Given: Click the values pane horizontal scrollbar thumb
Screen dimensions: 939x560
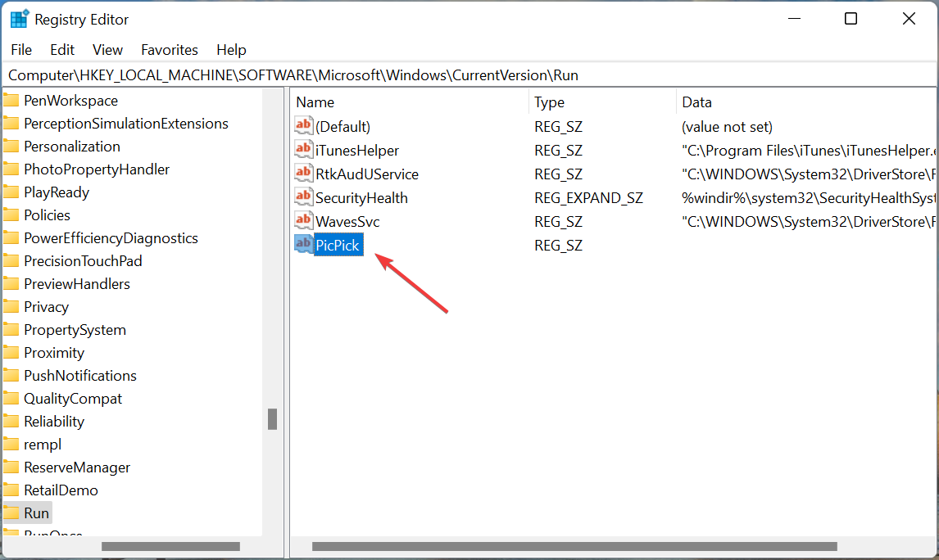Looking at the screenshot, I should [x=574, y=546].
